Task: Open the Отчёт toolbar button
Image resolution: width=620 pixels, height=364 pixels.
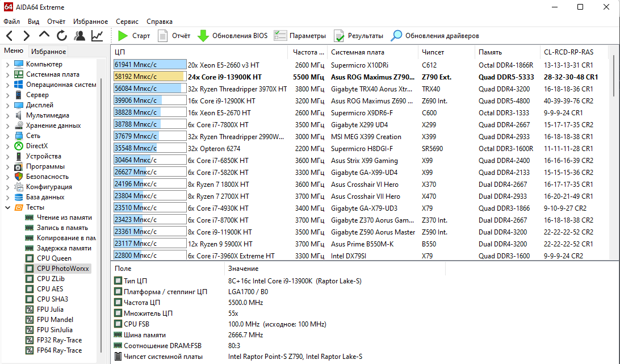Action: pyautogui.click(x=174, y=36)
